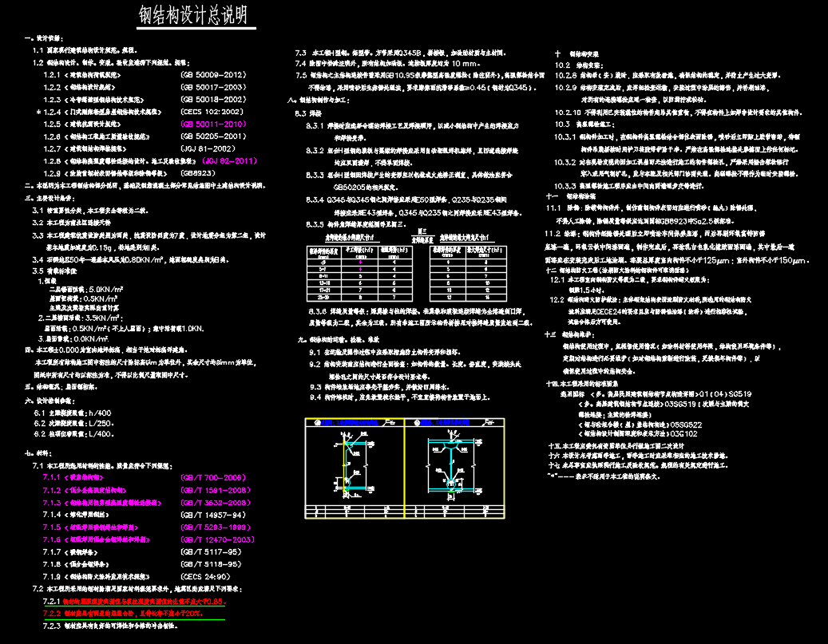Click the line containing 125μm and 150μm
Image resolution: width=828 pixels, height=644 pixels.
pyautogui.click(x=676, y=260)
